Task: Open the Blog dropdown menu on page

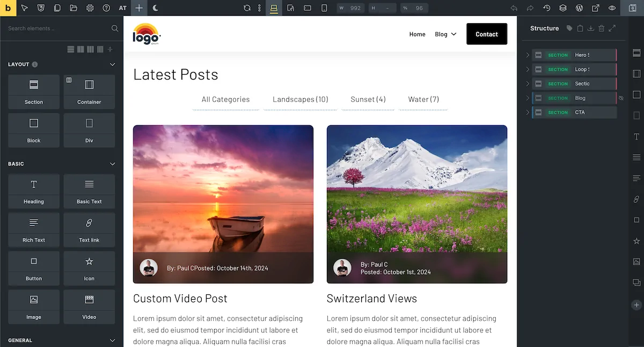Action: pos(445,34)
